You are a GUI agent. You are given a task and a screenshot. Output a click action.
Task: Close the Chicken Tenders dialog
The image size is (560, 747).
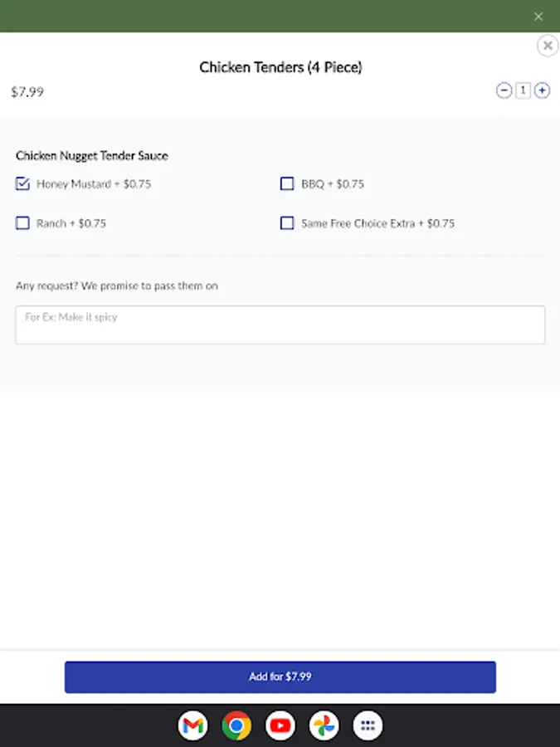[x=548, y=45]
